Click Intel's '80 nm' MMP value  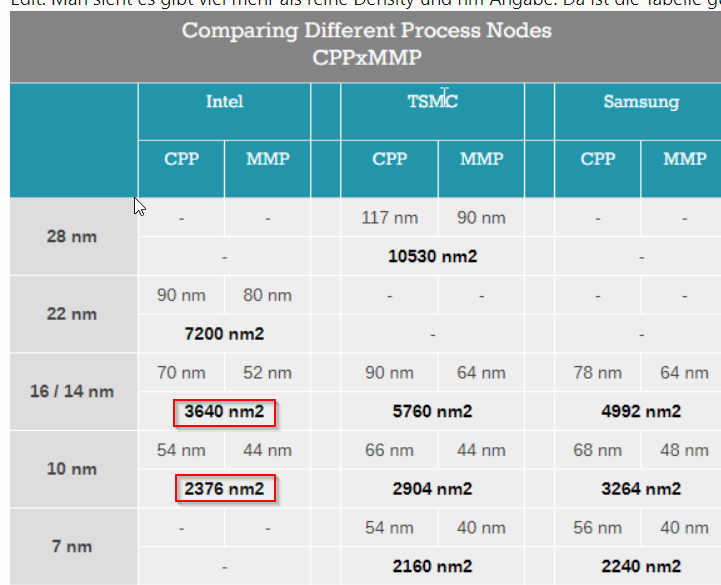tap(268, 295)
